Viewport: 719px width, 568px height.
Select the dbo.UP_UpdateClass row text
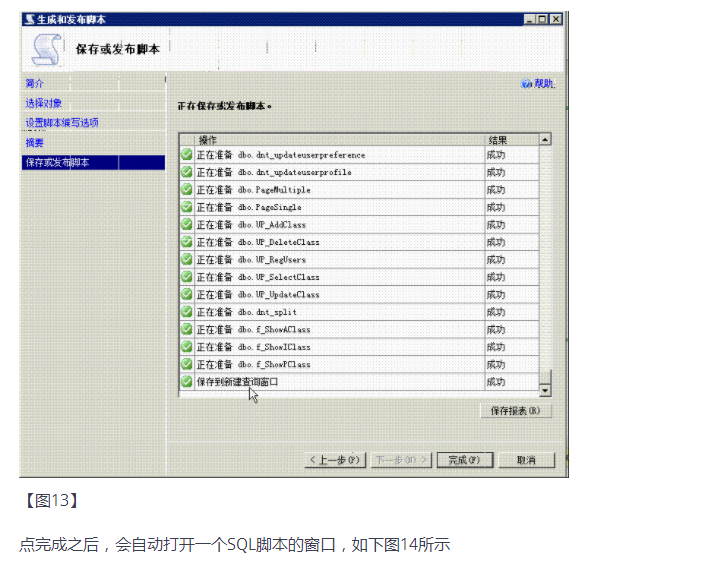click(x=258, y=294)
